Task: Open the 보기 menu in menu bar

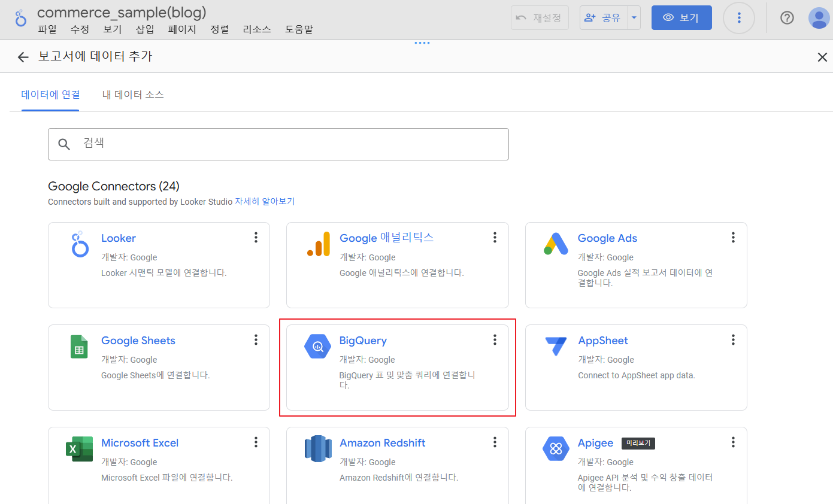Action: pos(112,29)
